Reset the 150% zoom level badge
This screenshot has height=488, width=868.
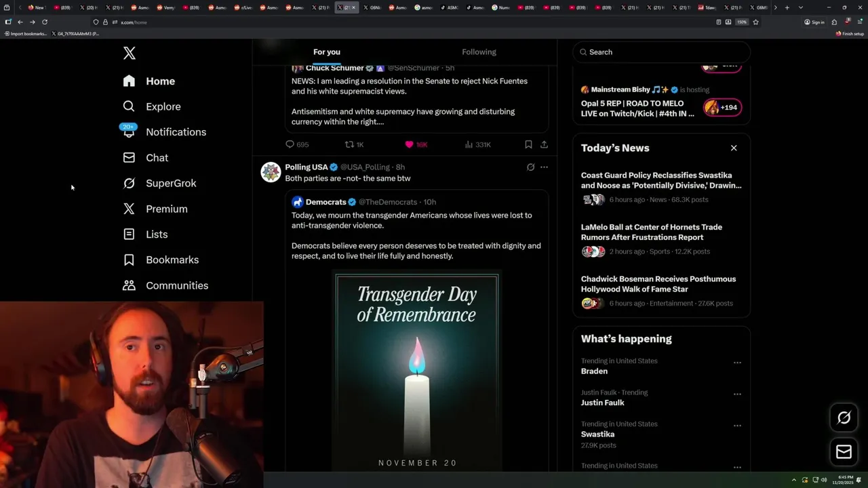tap(742, 22)
